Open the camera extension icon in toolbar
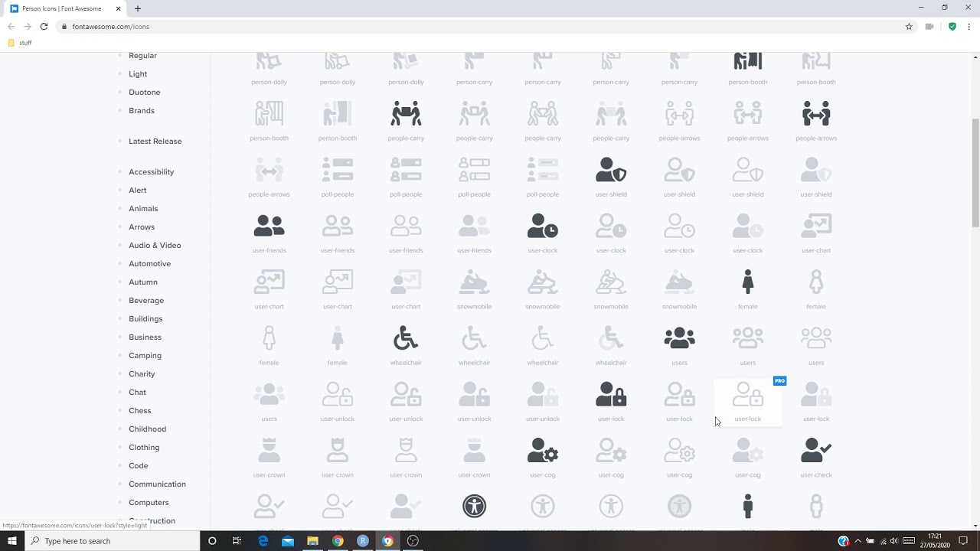This screenshot has width=980, height=551. click(929, 26)
